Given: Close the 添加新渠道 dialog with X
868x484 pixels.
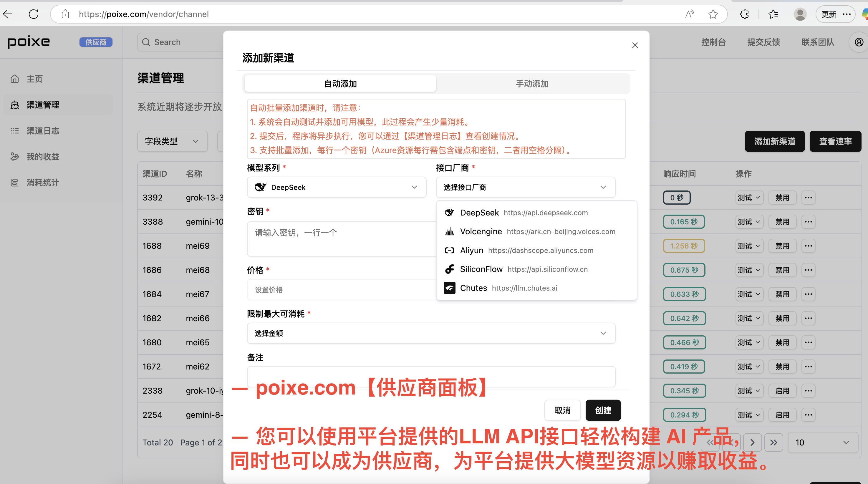Looking at the screenshot, I should tap(635, 45).
